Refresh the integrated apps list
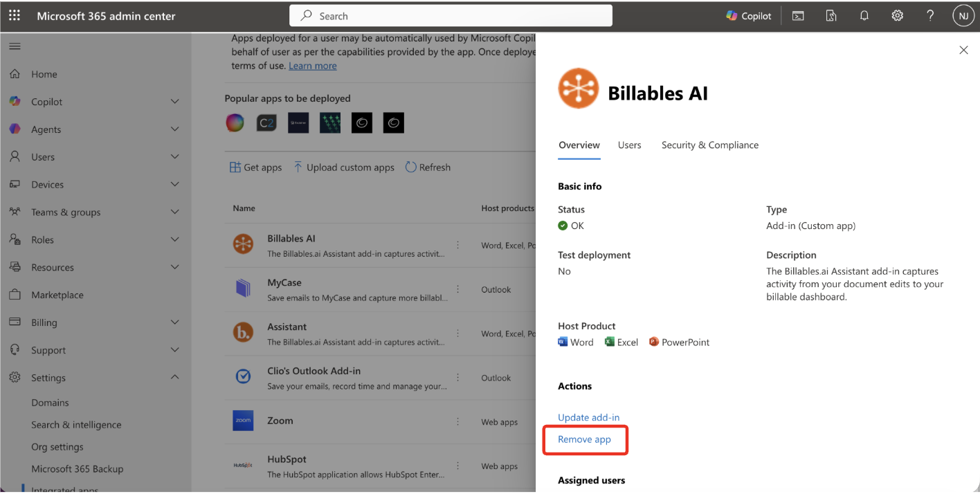 click(x=428, y=167)
